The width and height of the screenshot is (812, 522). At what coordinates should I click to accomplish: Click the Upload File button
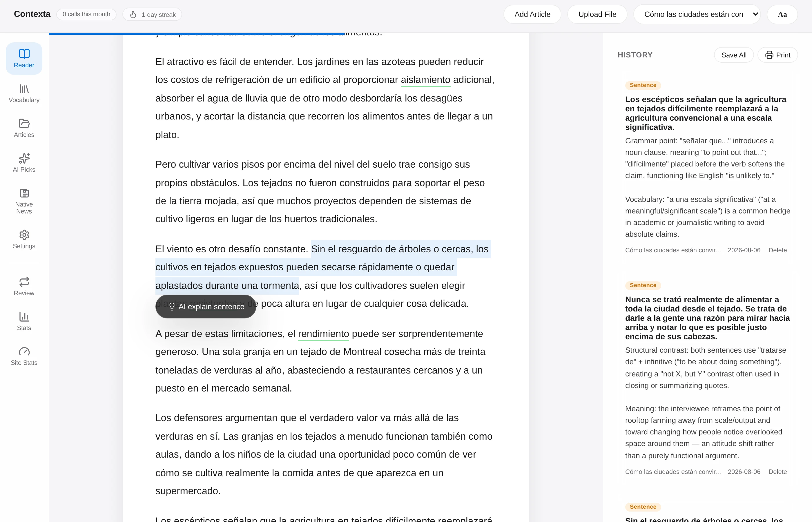pyautogui.click(x=597, y=14)
